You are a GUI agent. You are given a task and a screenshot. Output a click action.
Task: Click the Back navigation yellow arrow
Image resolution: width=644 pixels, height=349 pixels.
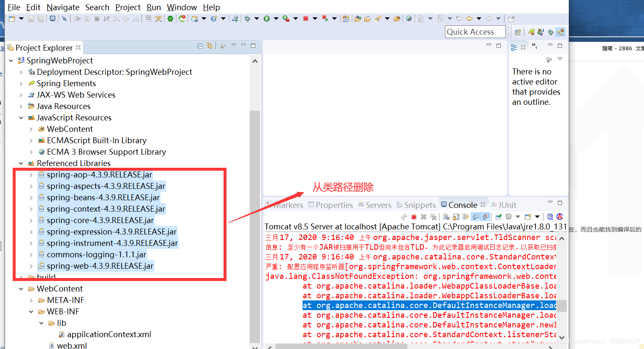tap(469, 19)
